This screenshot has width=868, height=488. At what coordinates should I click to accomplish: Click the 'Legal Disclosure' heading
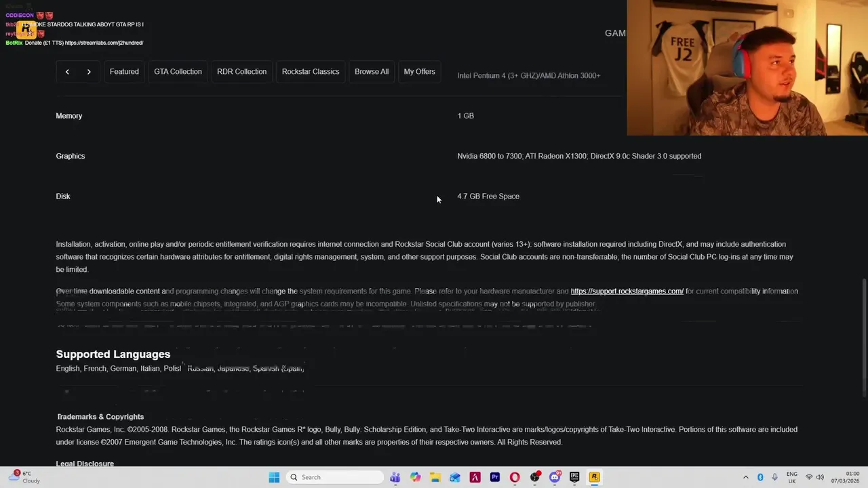click(85, 464)
